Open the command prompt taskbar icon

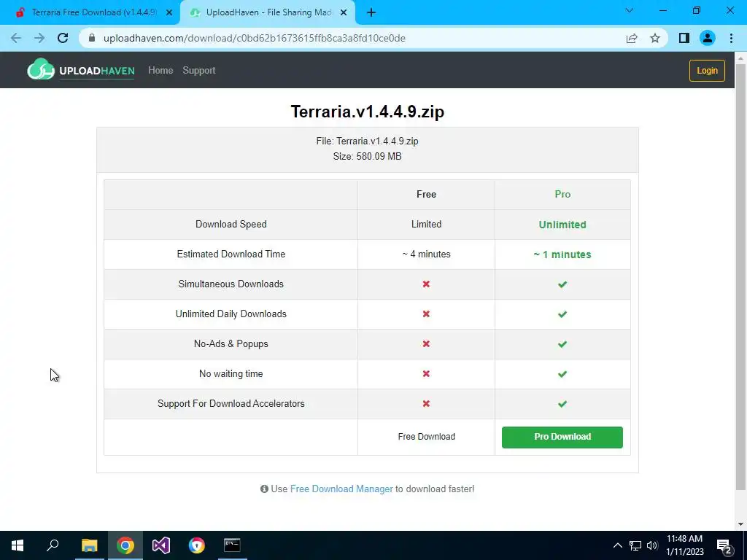pyautogui.click(x=233, y=545)
